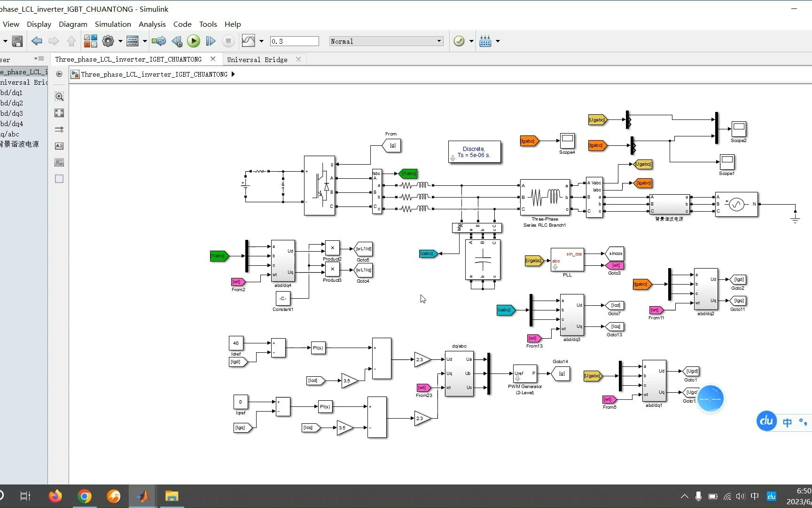Open the Tools menu

[208, 24]
